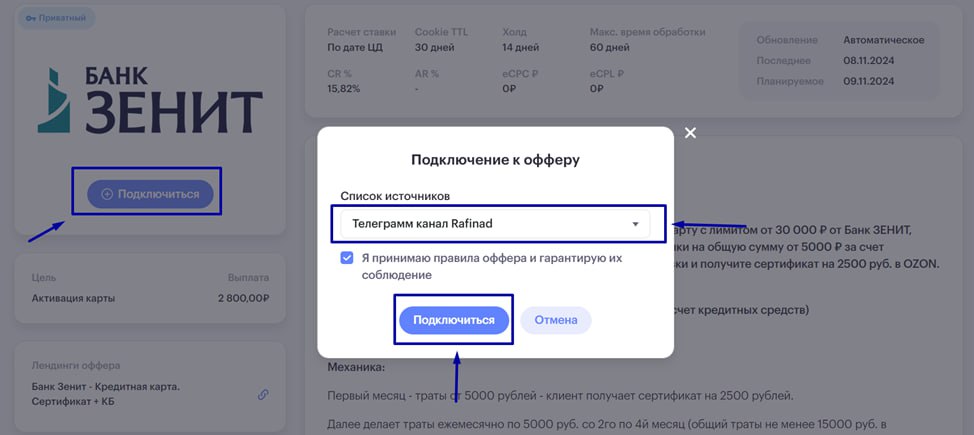Click the key icon on Приватный badge
Screen dimensions: 974x435
tap(31, 19)
